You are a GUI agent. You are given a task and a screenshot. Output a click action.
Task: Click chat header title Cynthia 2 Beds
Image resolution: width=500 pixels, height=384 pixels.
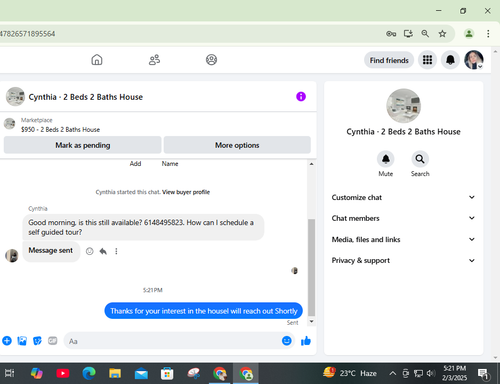click(86, 97)
